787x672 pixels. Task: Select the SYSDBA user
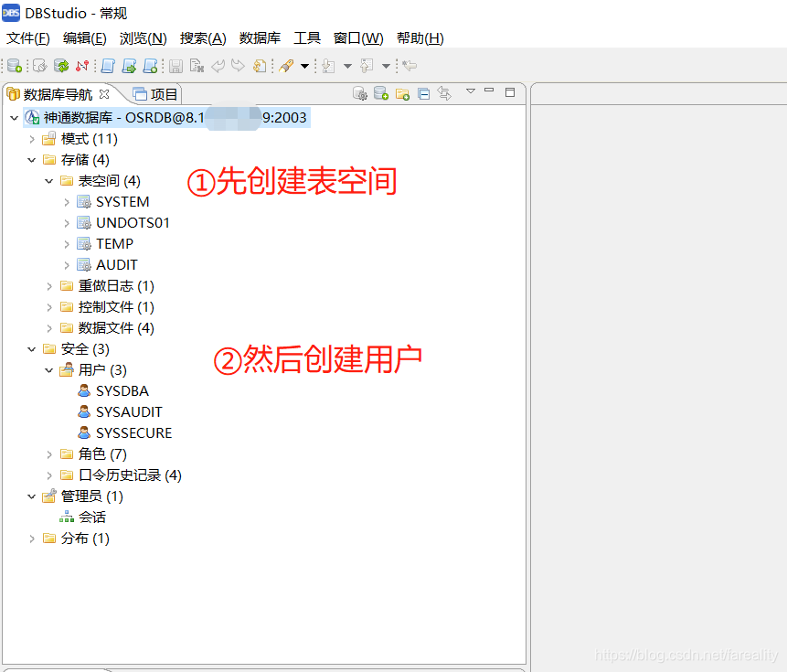(113, 391)
